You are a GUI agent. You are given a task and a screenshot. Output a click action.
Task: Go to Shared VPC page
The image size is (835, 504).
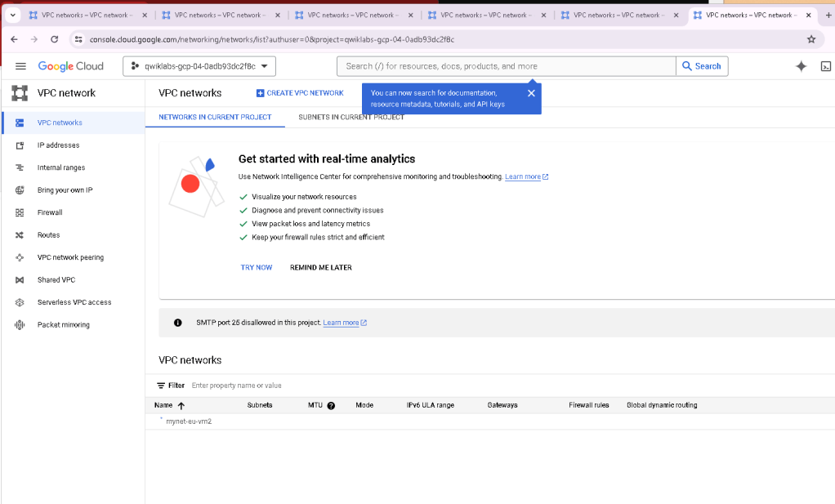click(x=56, y=280)
